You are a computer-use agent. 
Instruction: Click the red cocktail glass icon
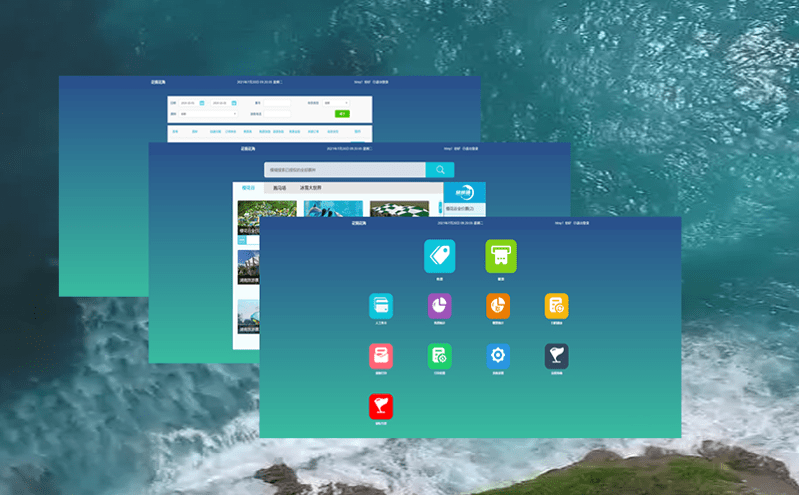(381, 406)
